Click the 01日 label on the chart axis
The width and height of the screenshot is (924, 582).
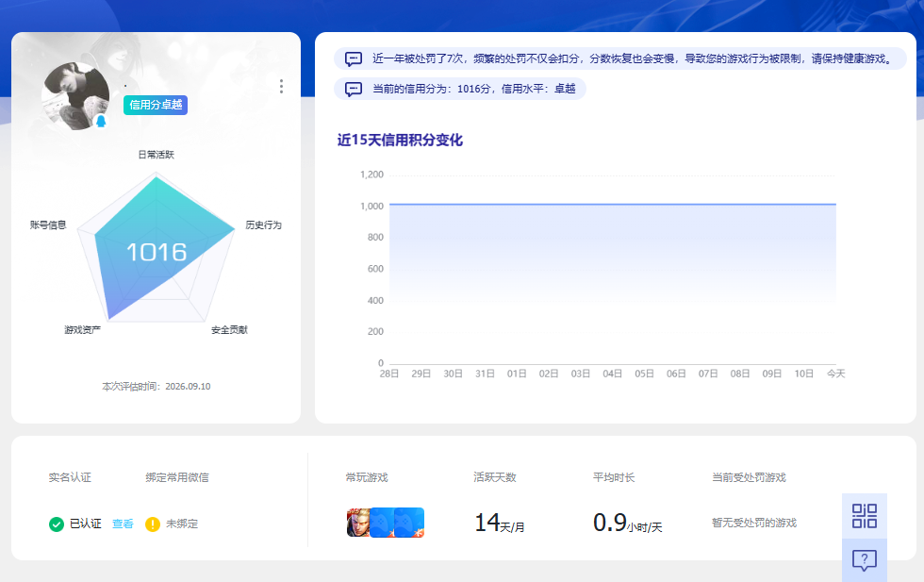(x=517, y=374)
